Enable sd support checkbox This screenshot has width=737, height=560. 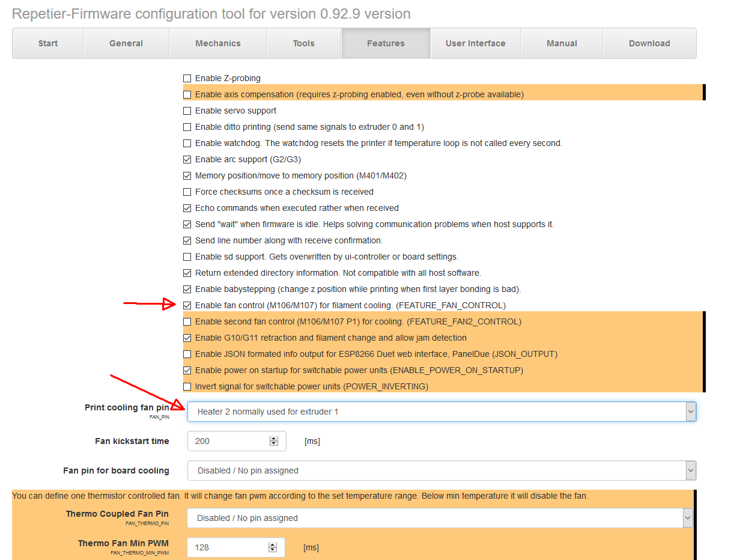(187, 257)
